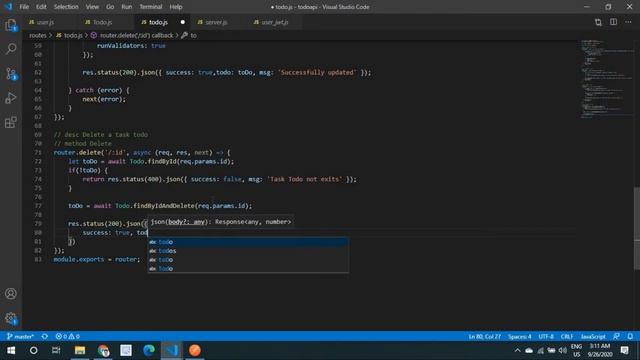Change indentation via Spaces: 4
Screen dimensions: 640x360
click(x=520, y=336)
